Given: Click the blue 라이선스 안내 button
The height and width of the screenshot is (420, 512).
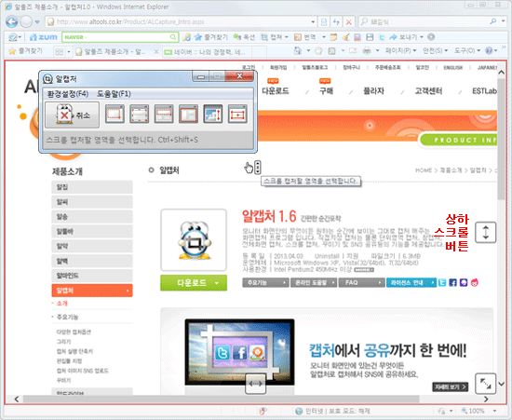Looking at the screenshot, I should pos(411,283).
